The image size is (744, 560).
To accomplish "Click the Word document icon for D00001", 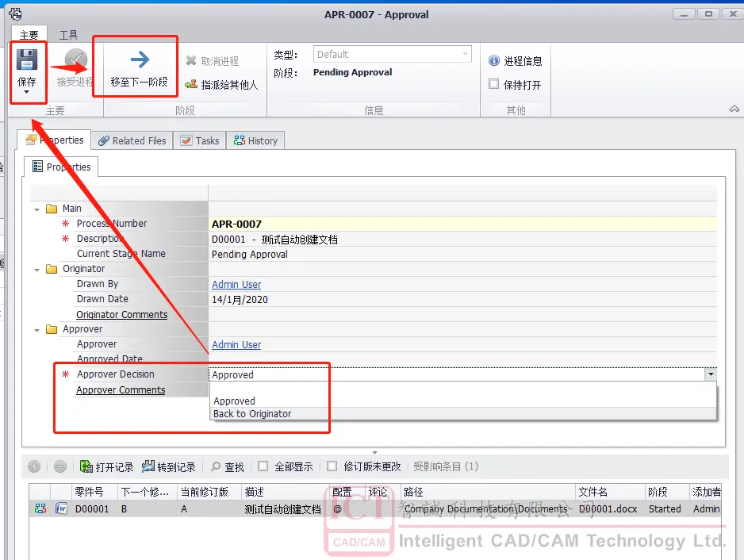I will coord(61,508).
